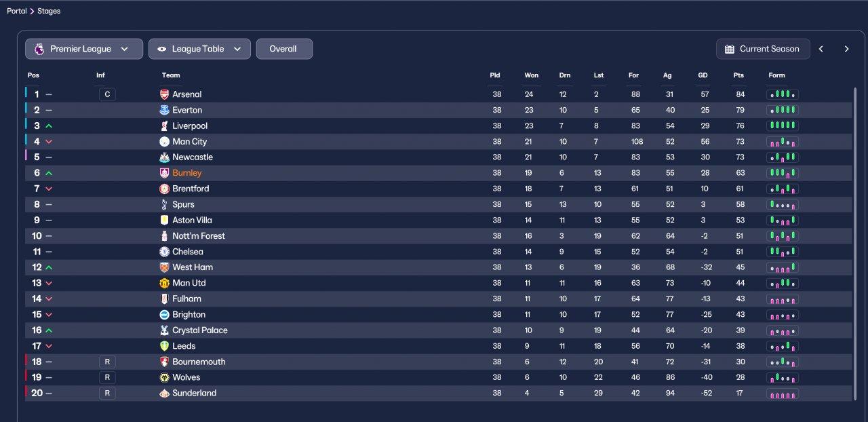Click the Portal breadcrumb link

pos(17,11)
